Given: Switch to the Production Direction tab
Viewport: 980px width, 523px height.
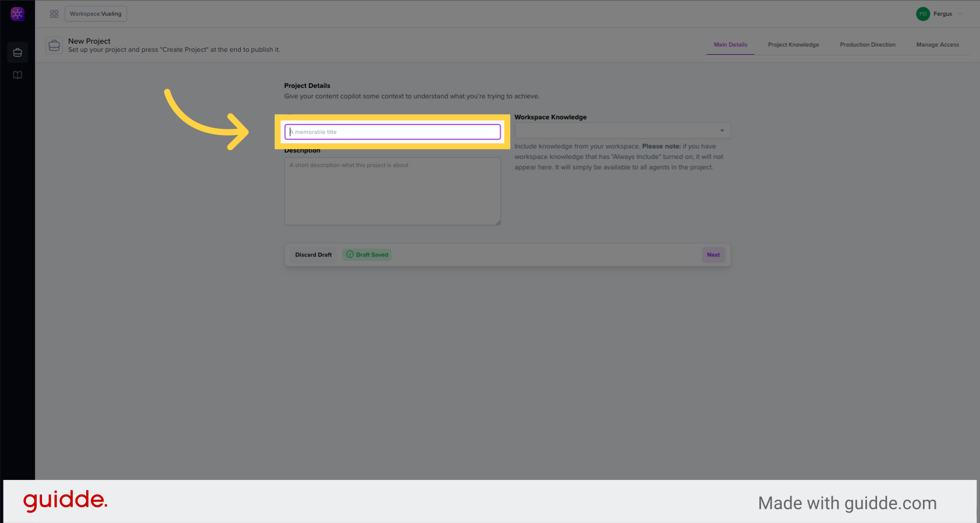Looking at the screenshot, I should pos(868,45).
